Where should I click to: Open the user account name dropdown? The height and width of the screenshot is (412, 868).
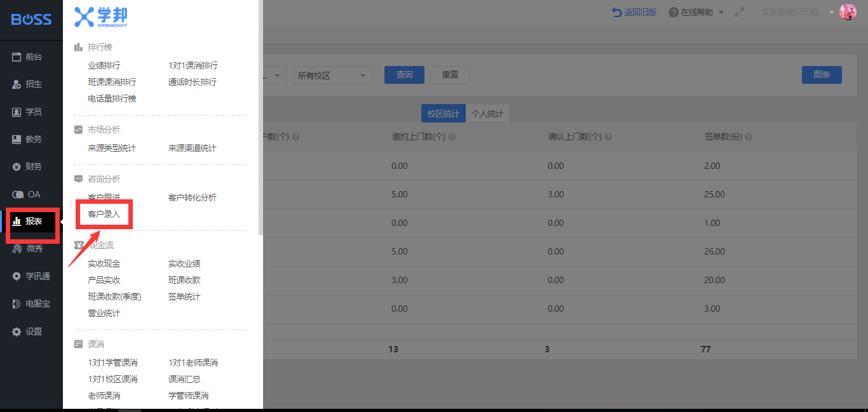point(797,12)
